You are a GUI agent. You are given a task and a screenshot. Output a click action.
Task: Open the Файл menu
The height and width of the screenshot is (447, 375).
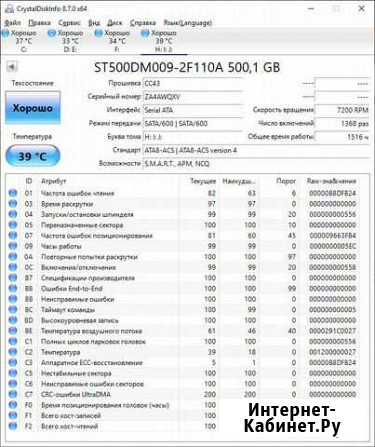click(x=13, y=23)
